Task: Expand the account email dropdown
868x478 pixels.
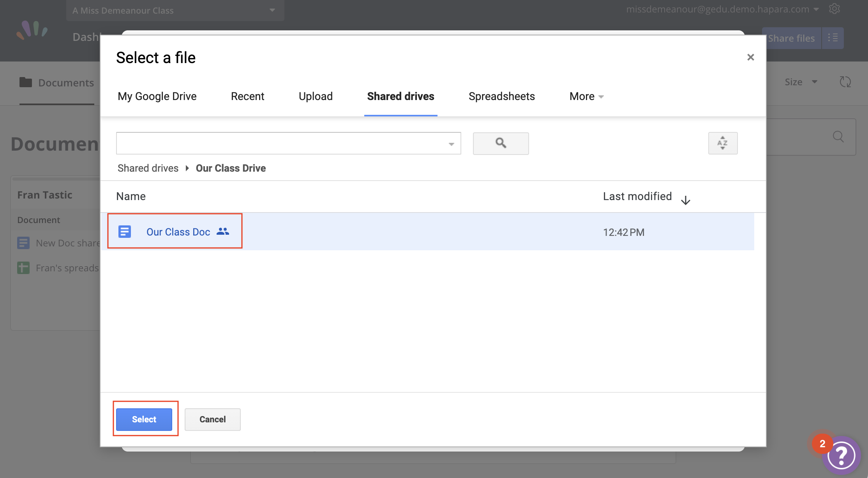Action: click(x=816, y=9)
